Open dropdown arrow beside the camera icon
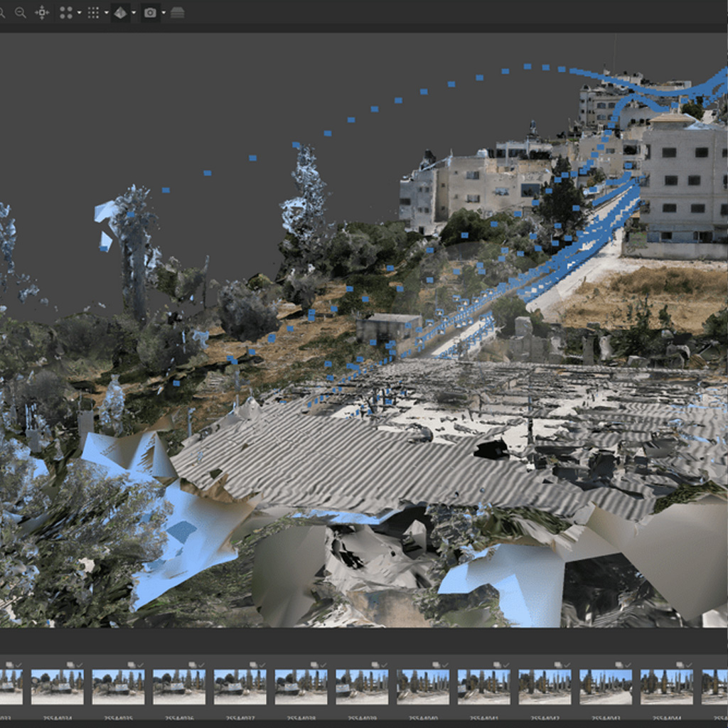The image size is (728, 728). click(x=164, y=13)
